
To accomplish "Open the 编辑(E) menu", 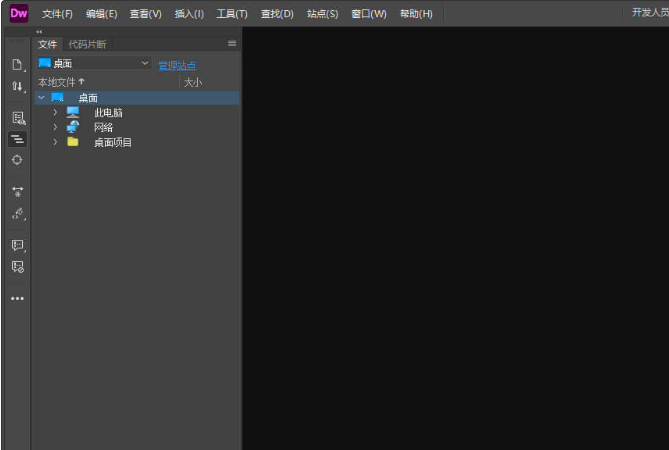I will (102, 14).
